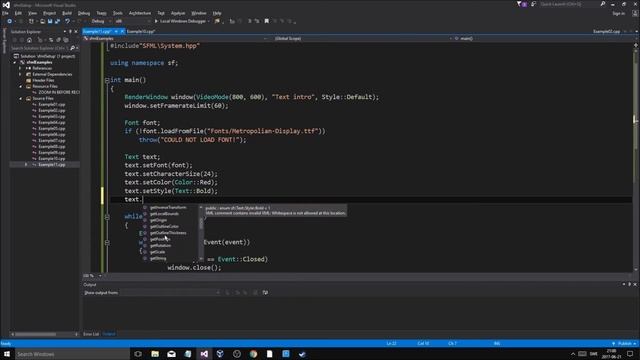This screenshot has height=360, width=640.
Task: Toggle bookmark icon in the toolbar
Action: coord(267,21)
